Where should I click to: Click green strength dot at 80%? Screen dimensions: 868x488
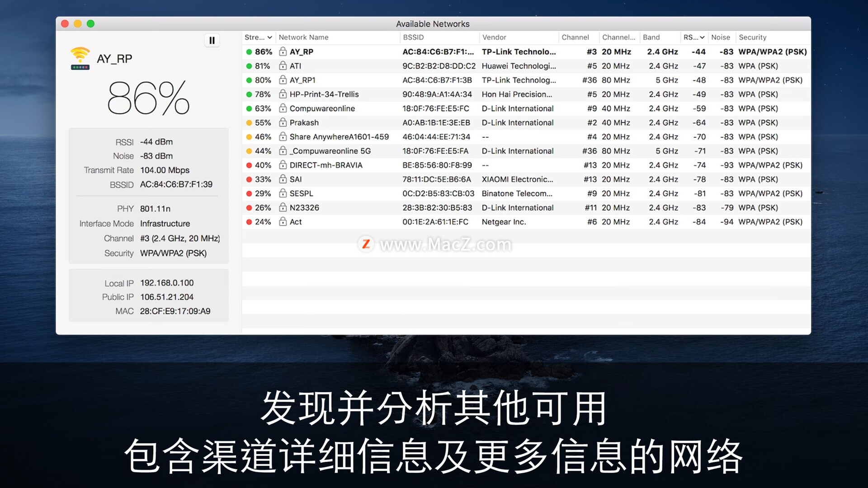[249, 80]
